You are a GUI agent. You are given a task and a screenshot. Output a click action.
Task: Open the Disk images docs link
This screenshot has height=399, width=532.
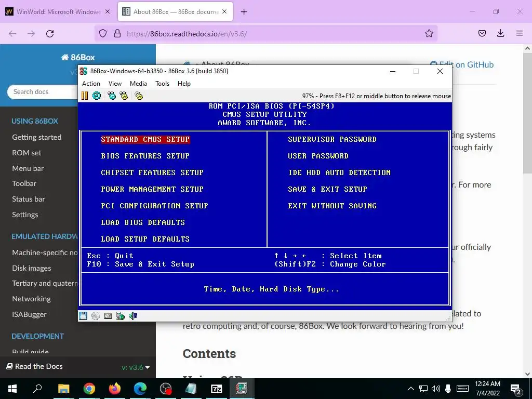pyautogui.click(x=32, y=268)
